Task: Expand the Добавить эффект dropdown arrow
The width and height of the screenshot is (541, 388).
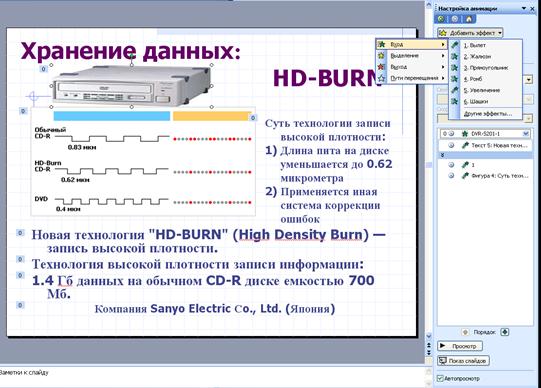Action: (x=499, y=33)
